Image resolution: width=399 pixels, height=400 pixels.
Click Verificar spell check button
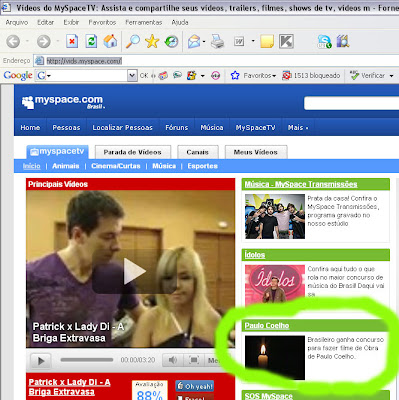(x=368, y=76)
